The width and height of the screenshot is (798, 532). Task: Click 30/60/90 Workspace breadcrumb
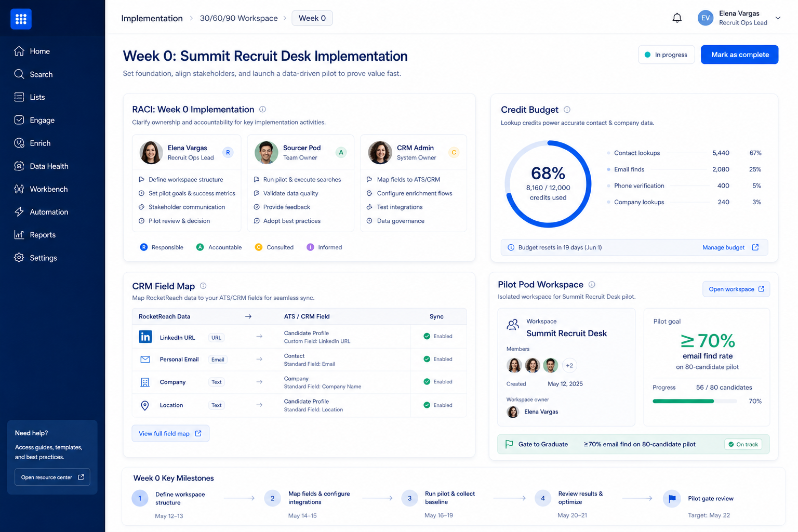pos(238,18)
